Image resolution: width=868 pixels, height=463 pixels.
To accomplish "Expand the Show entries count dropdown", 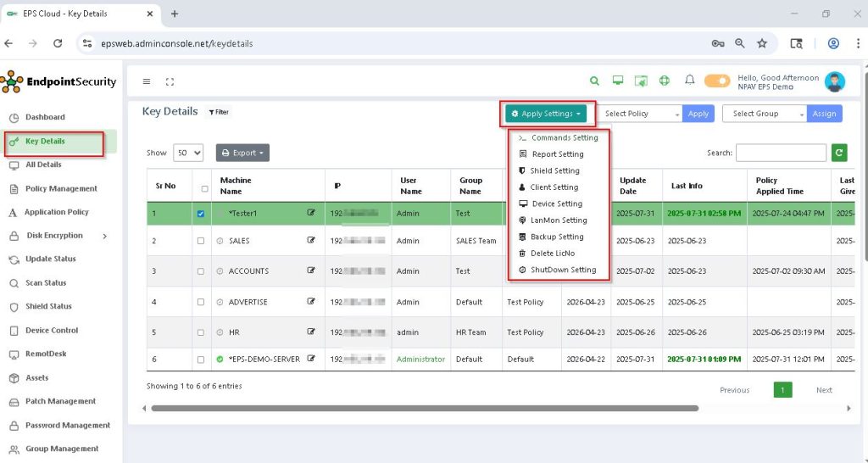I will [x=187, y=153].
